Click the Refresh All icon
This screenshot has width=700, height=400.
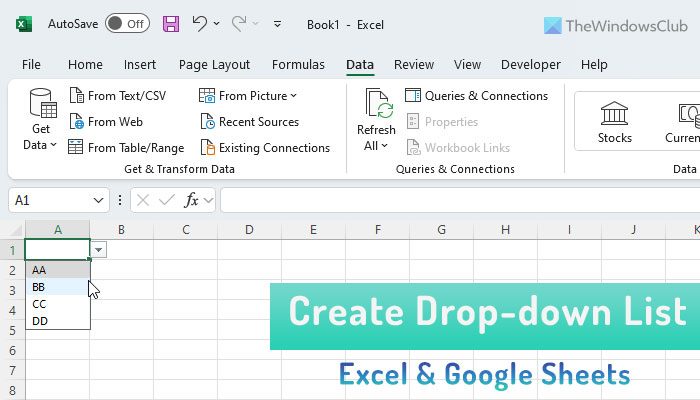click(x=379, y=104)
